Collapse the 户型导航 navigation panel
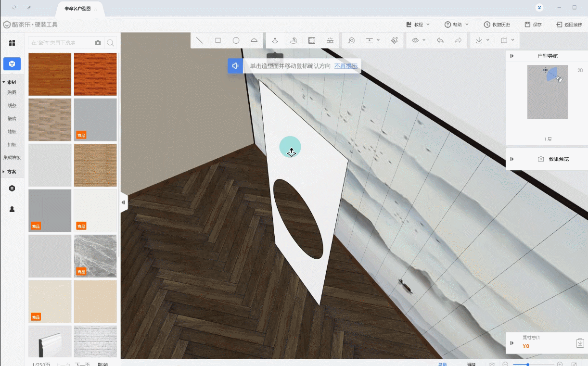588x366 pixels. pos(512,56)
